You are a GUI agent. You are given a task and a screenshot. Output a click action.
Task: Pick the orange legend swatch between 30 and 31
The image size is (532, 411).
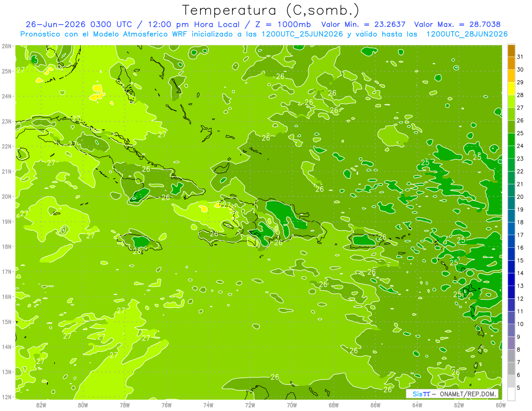(511, 63)
